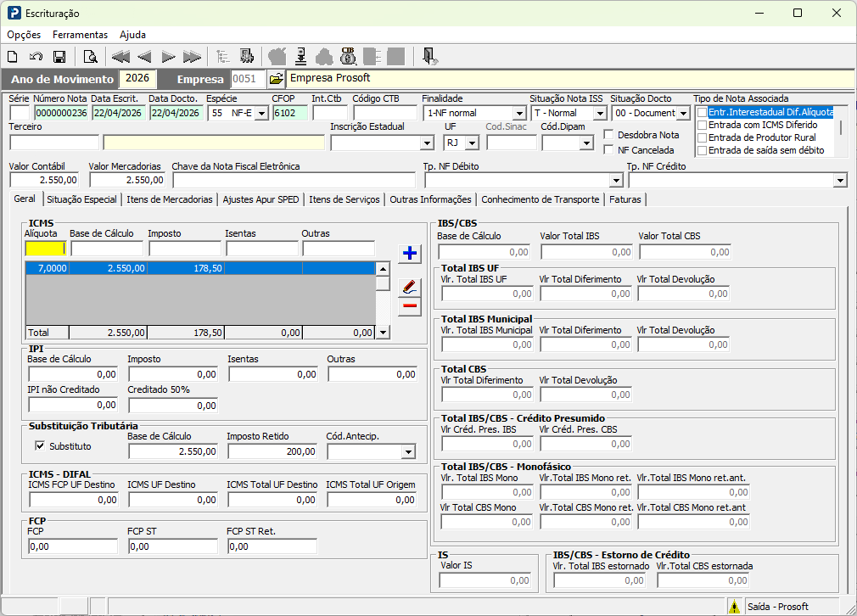Click the gray cloud-shaped toolbar icon
Screen dimensions: 857x616
click(324, 56)
